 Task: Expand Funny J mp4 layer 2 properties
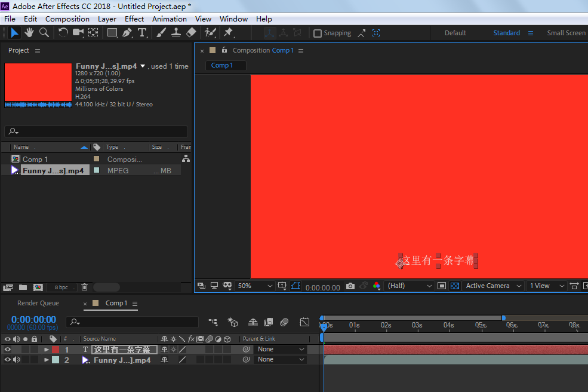click(47, 360)
